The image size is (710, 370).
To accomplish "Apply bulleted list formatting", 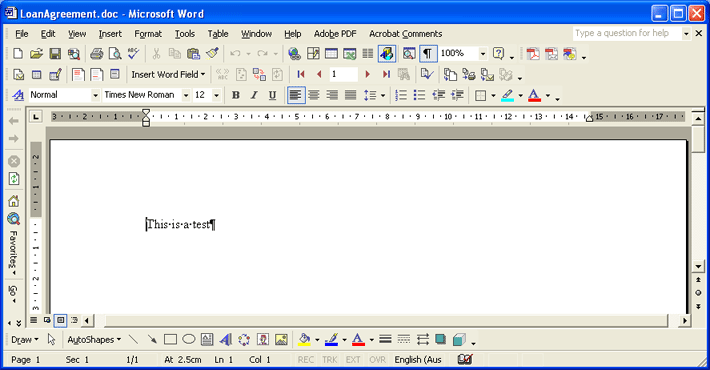I will click(419, 95).
